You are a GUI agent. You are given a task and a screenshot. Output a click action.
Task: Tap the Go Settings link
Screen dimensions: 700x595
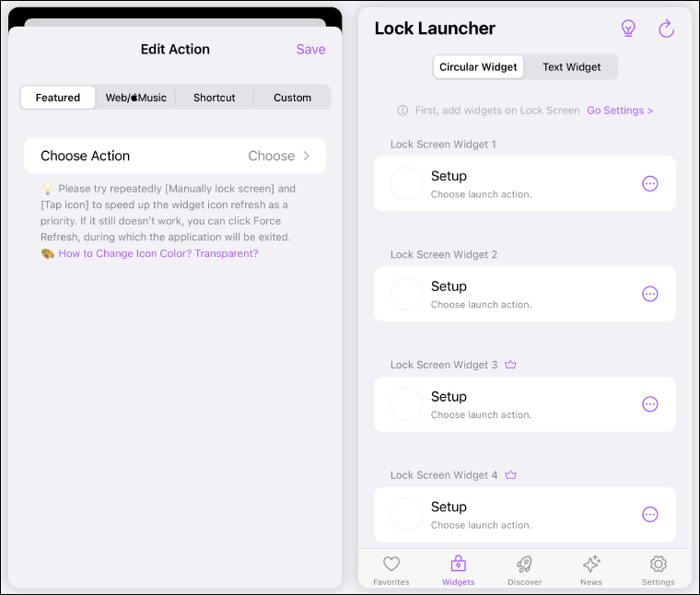point(620,111)
